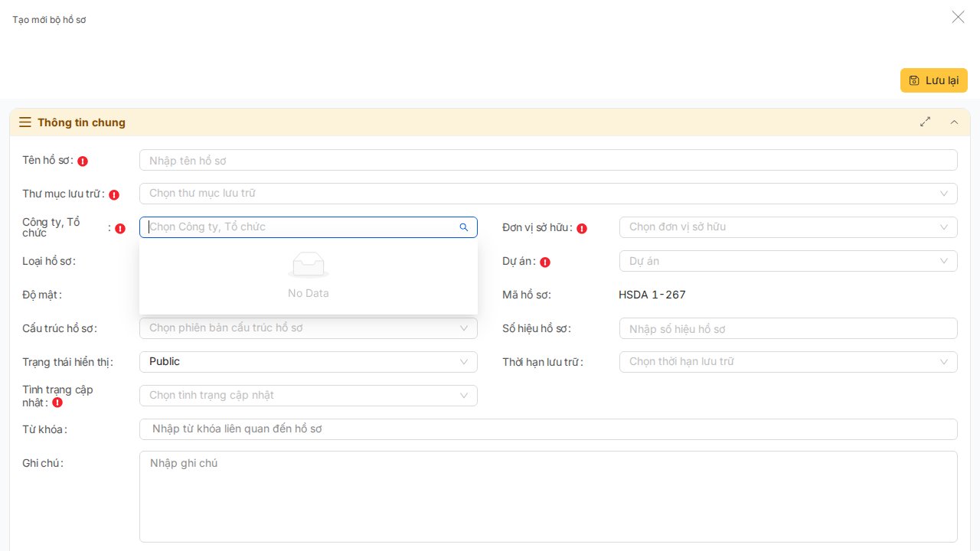
Task: Collapse the Thông tin chung panel
Action: coord(954,122)
